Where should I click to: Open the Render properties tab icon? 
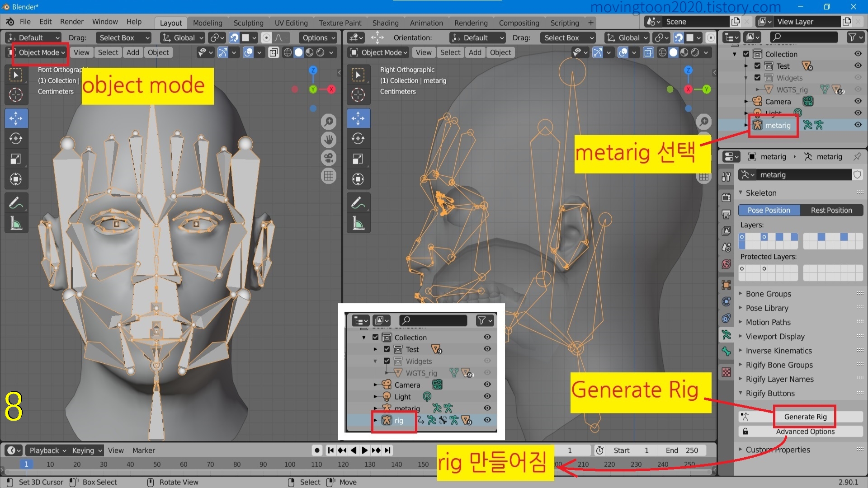[726, 197]
